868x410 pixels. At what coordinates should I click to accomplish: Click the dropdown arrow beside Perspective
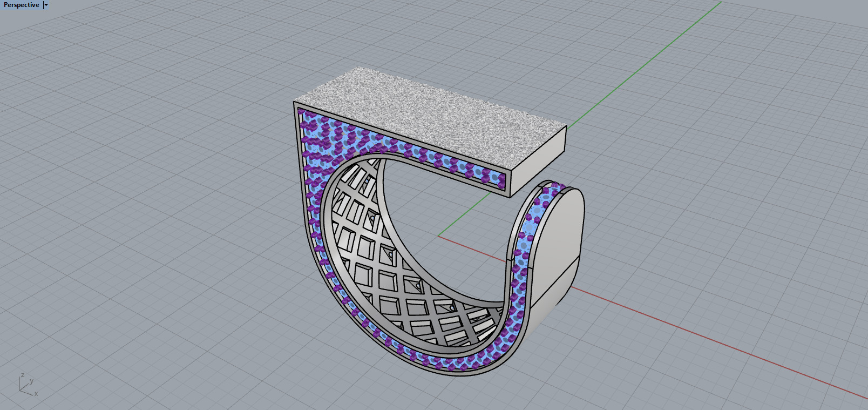[46, 5]
